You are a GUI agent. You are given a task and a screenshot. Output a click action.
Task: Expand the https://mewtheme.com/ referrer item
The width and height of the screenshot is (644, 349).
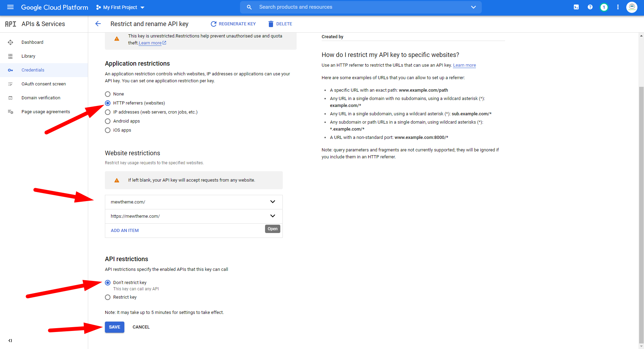[273, 216]
